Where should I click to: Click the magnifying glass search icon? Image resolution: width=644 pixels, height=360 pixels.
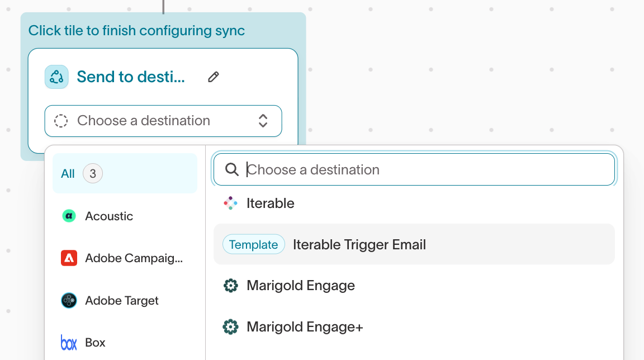click(x=232, y=170)
